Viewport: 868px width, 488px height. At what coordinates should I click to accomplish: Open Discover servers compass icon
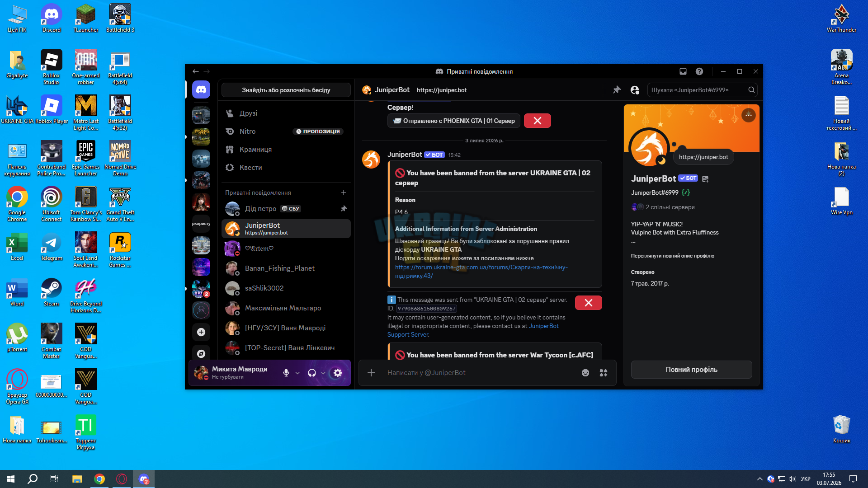click(x=201, y=353)
